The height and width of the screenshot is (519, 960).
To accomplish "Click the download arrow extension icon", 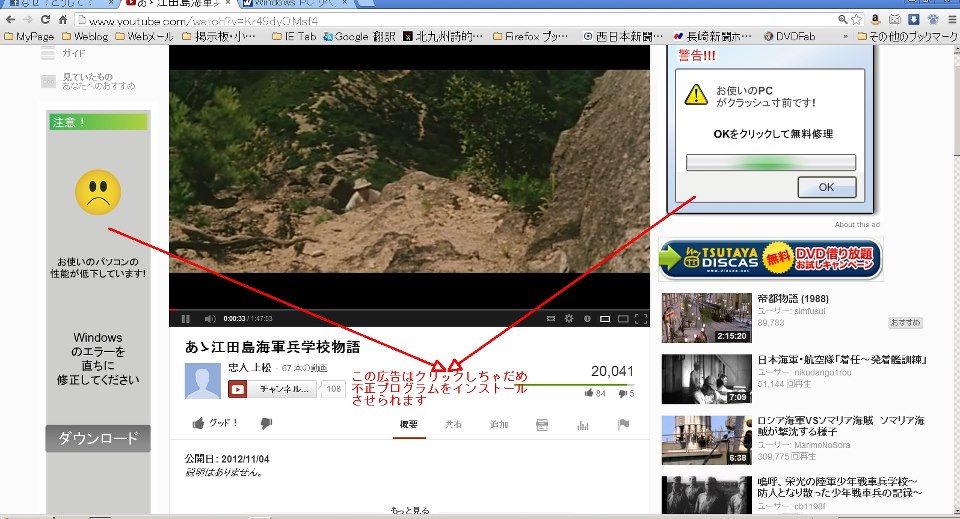I will (914, 20).
